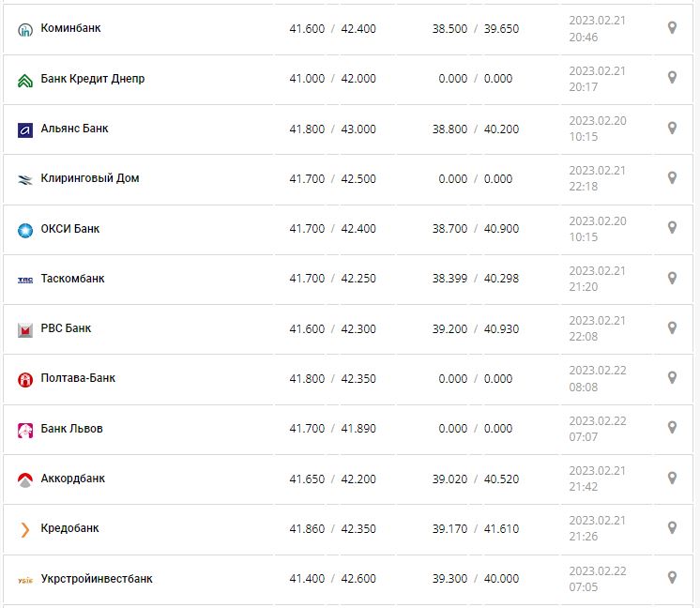Screen dimensions: 700x608
Task: Click the Банк Кредит Днепр logo
Action: coord(25,80)
